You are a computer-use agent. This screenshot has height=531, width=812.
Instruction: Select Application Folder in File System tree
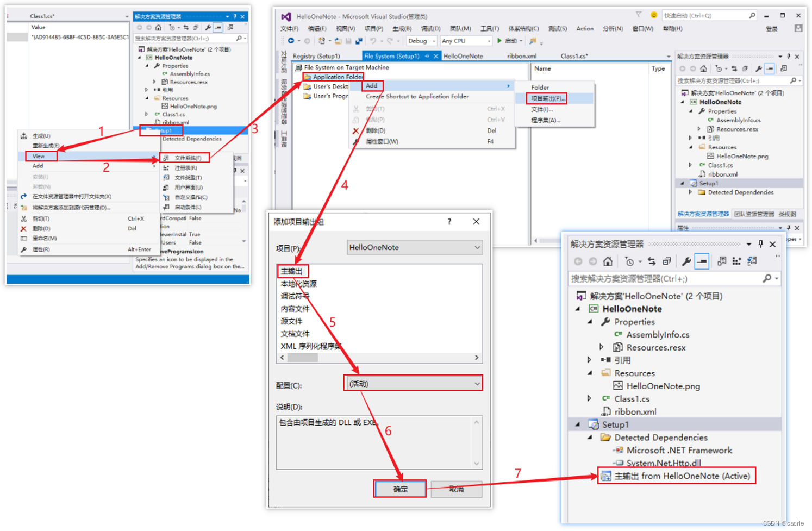pos(338,77)
